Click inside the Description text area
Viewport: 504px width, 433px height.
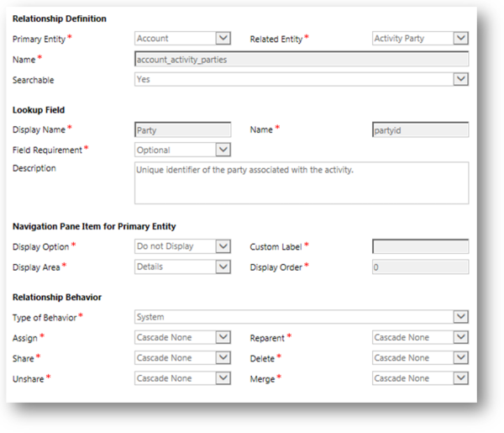301,182
